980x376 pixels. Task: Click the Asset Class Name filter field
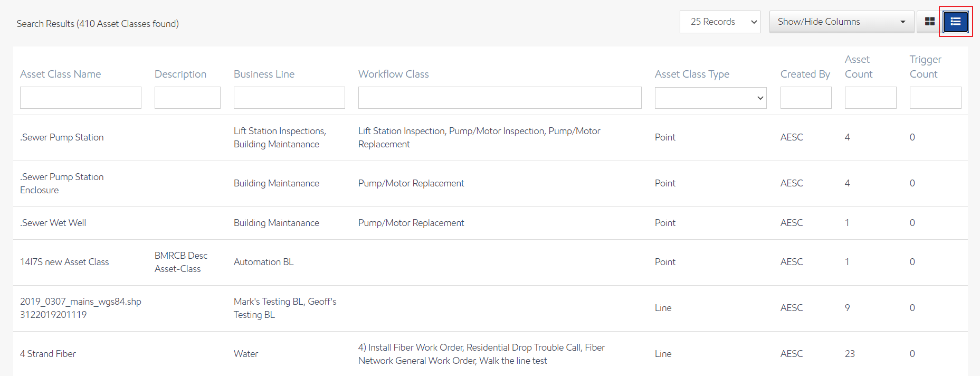pos(81,98)
